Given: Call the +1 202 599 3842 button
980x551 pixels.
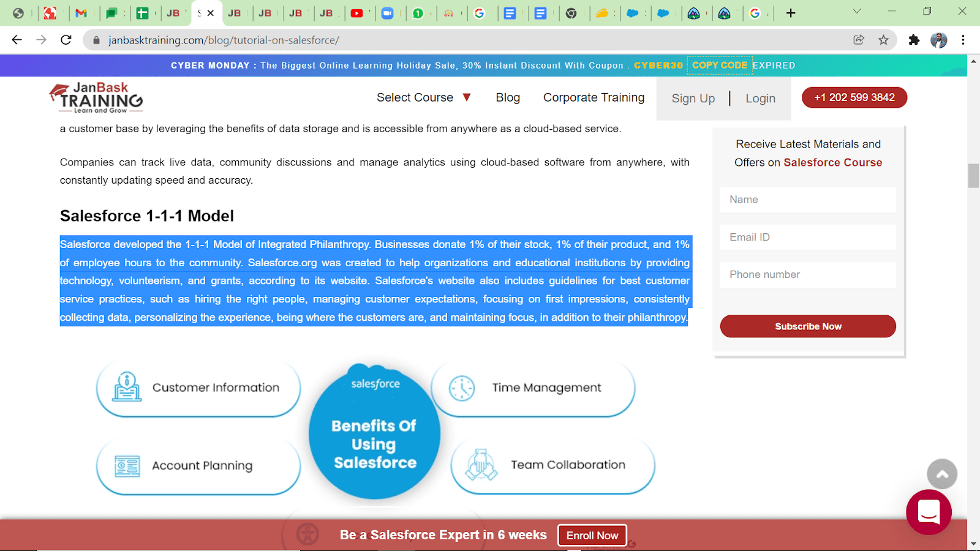Looking at the screenshot, I should click(854, 97).
